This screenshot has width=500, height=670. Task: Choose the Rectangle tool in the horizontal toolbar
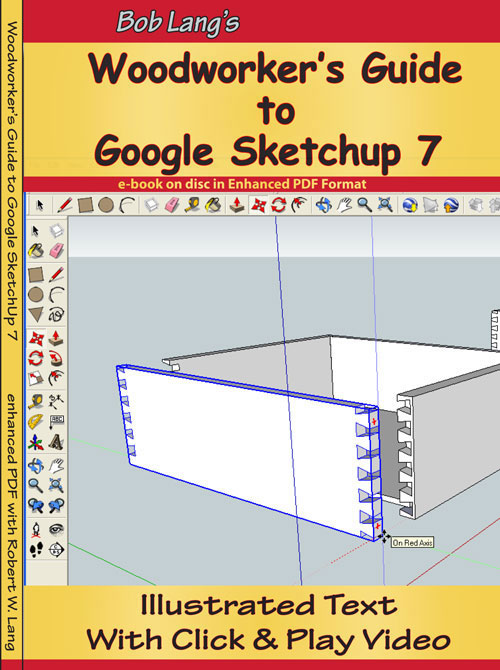tap(85, 205)
